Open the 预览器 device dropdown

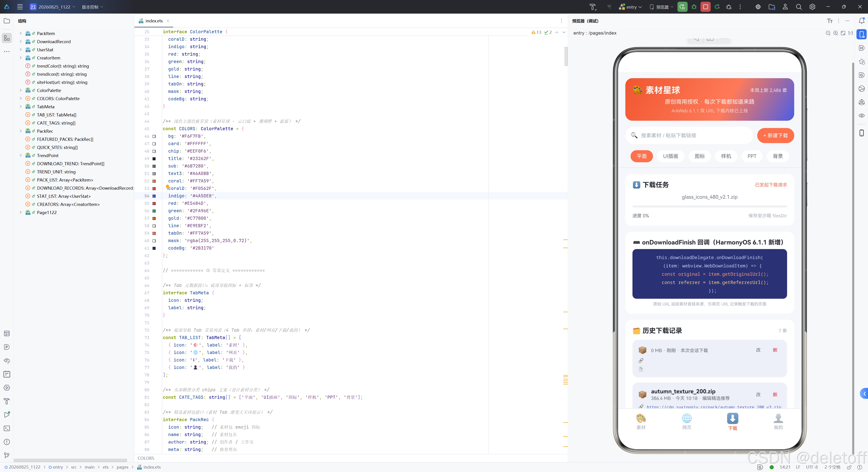(661, 7)
